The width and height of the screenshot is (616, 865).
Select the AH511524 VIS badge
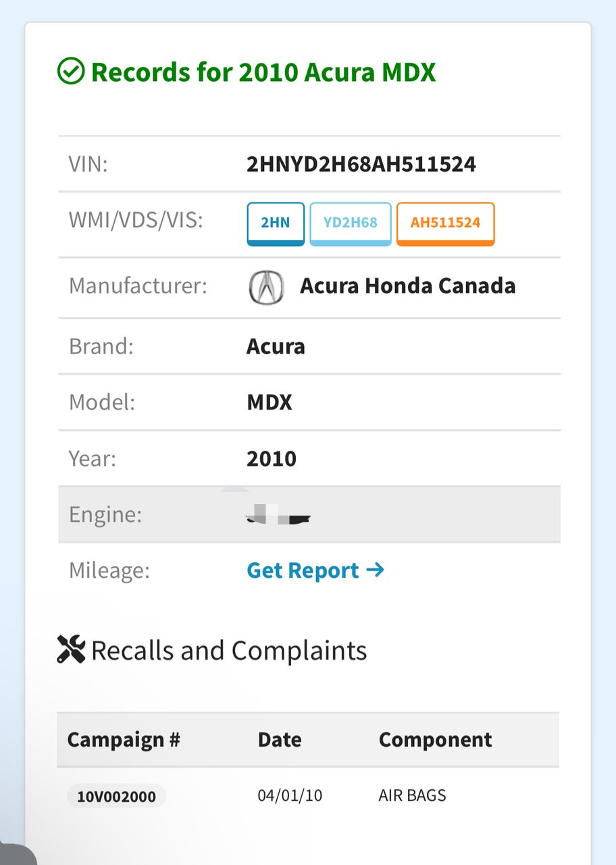pyautogui.click(x=445, y=223)
